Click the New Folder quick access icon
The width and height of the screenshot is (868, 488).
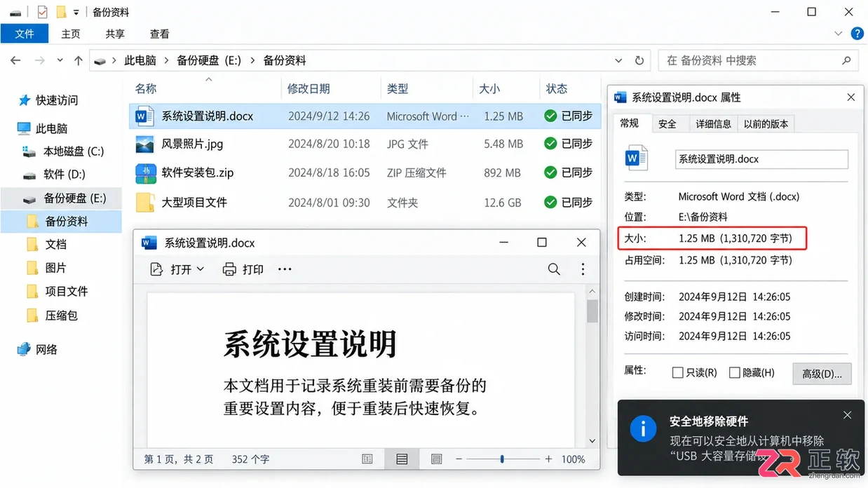click(x=61, y=12)
